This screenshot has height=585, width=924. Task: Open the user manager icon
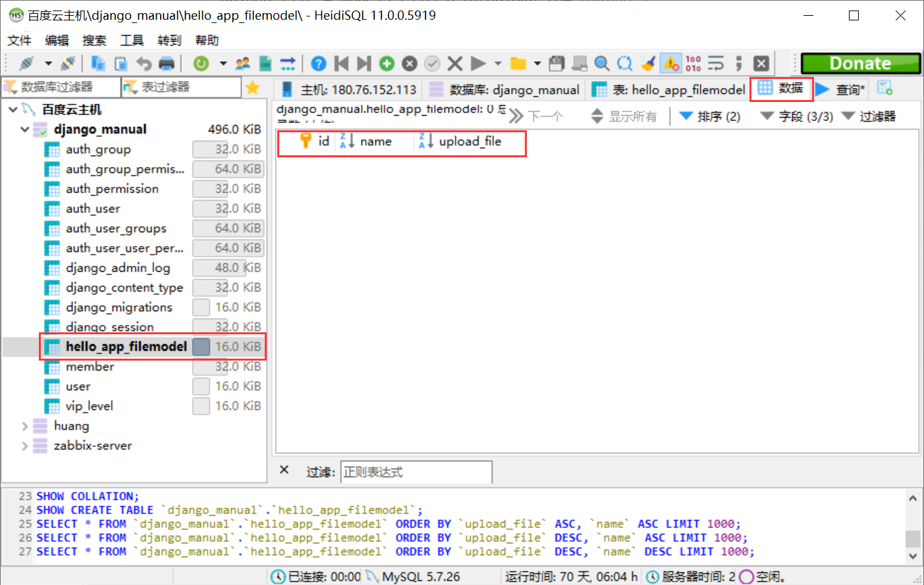point(243,63)
